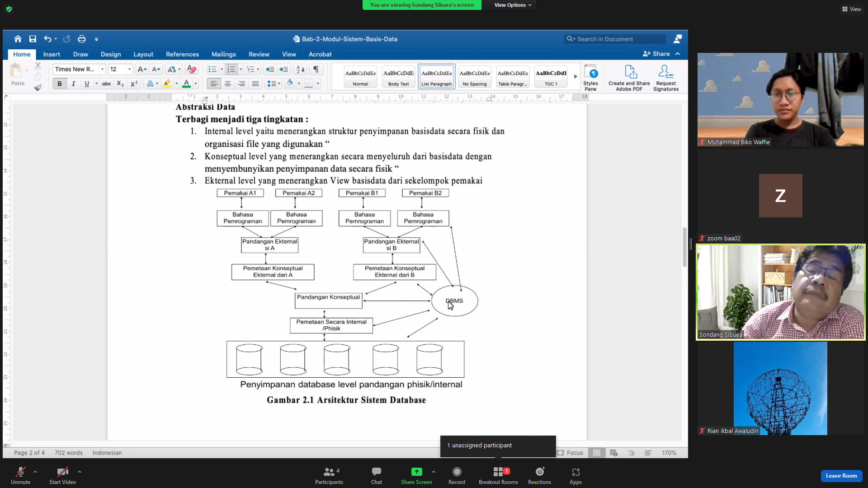This screenshot has height=488, width=868.
Task: Open the font size dropdown
Action: pos(129,69)
